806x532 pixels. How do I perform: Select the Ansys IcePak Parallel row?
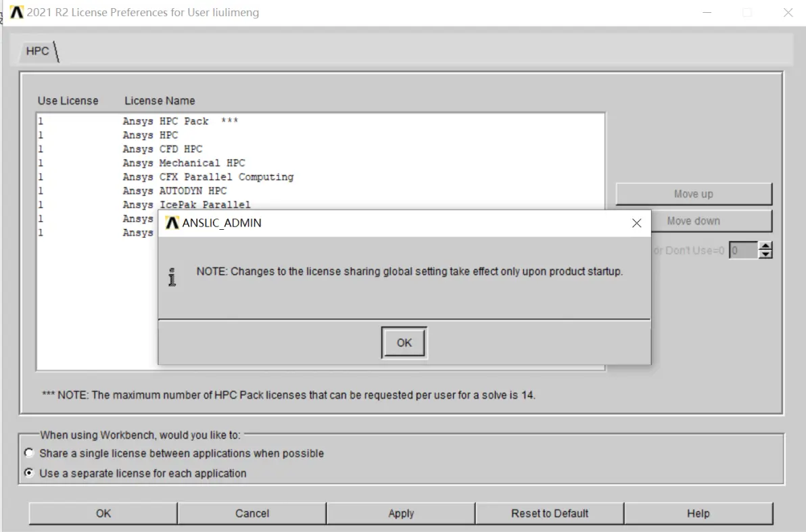pyautogui.click(x=321, y=204)
